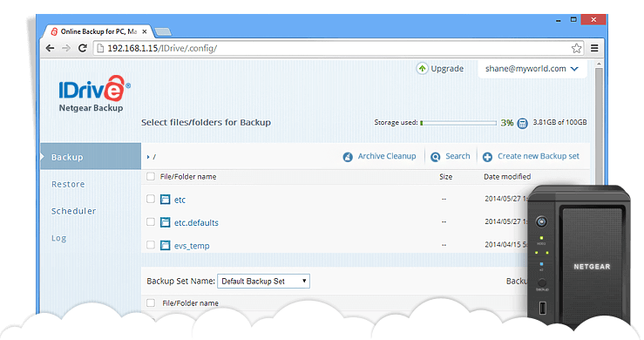The width and height of the screenshot is (644, 340).
Task: Open the etc folder link
Action: point(180,200)
